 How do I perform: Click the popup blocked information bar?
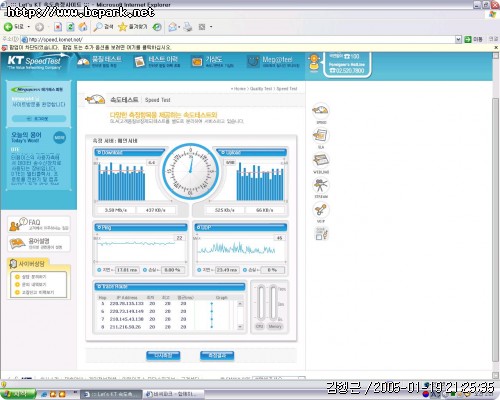click(248, 48)
